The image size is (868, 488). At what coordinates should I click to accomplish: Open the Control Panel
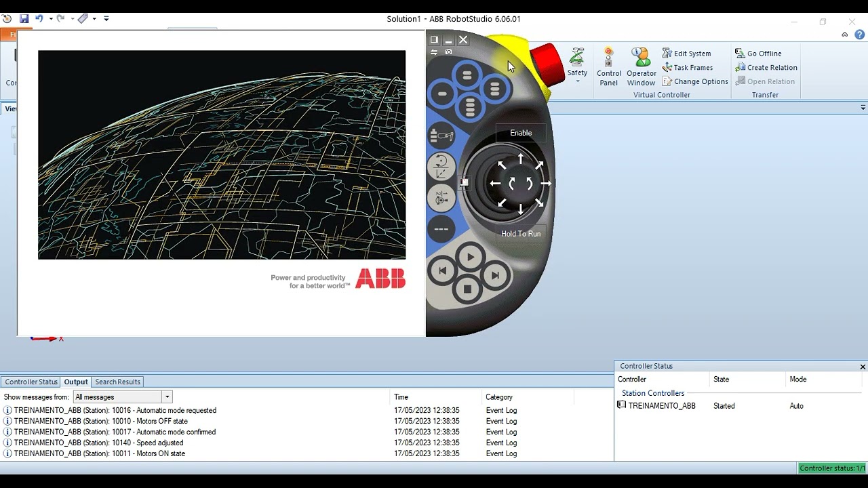pyautogui.click(x=609, y=66)
